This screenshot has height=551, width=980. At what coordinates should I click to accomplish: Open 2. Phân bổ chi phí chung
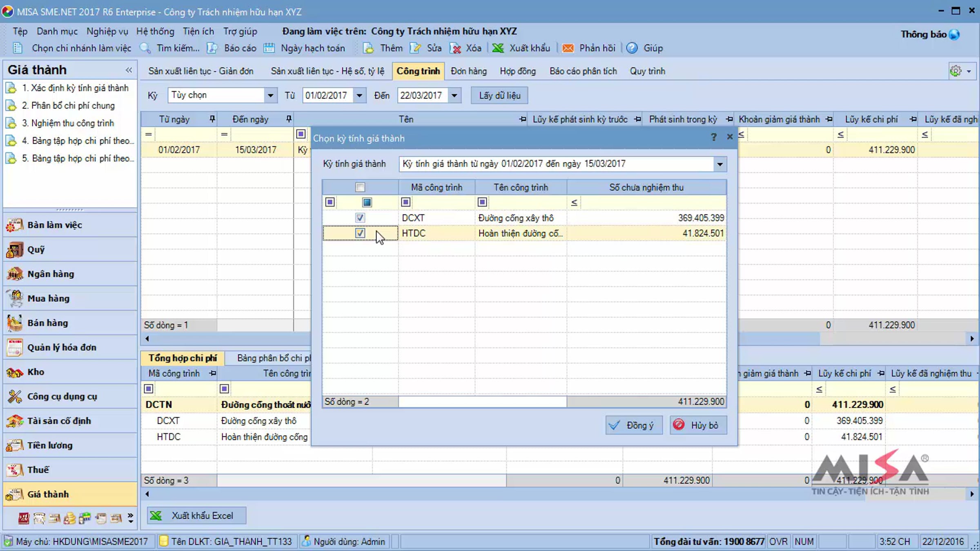tap(68, 105)
